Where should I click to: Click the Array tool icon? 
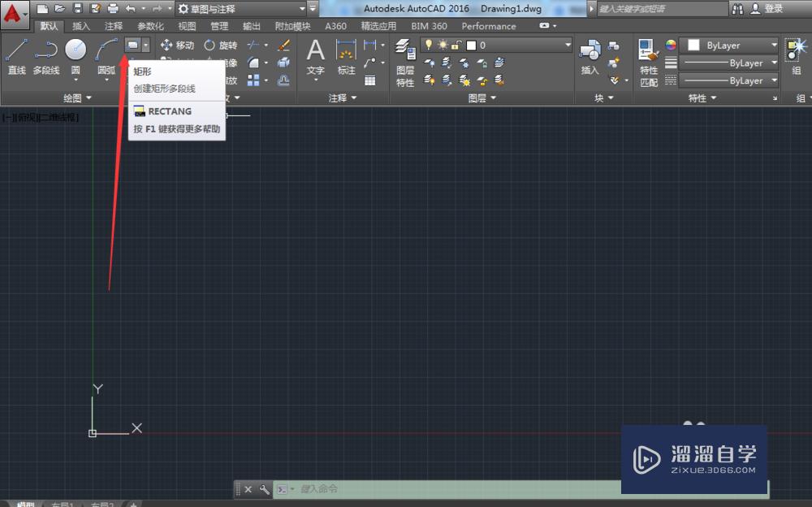tap(253, 80)
